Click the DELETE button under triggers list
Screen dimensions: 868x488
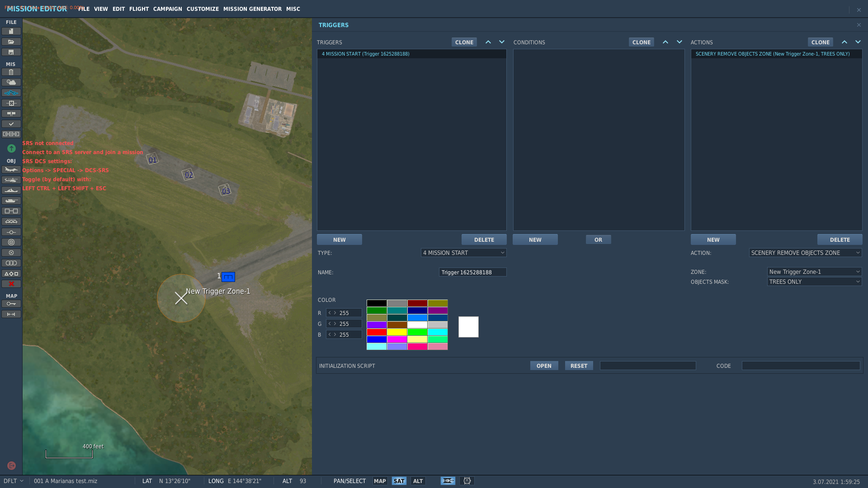(x=484, y=239)
